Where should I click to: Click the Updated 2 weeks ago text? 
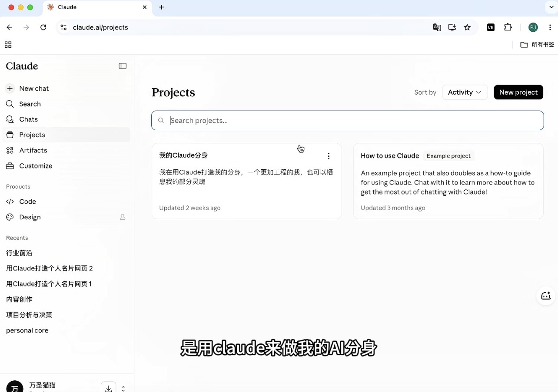pyautogui.click(x=190, y=208)
